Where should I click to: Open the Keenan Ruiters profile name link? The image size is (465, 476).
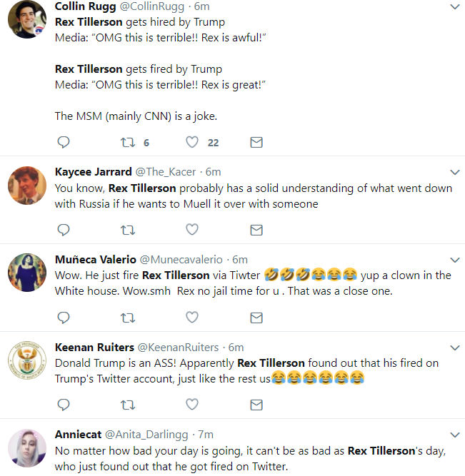click(x=94, y=348)
